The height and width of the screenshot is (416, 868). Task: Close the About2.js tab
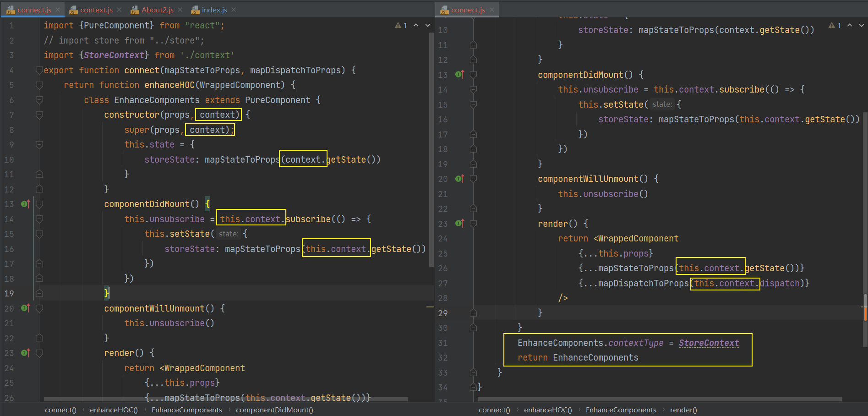pyautogui.click(x=180, y=10)
